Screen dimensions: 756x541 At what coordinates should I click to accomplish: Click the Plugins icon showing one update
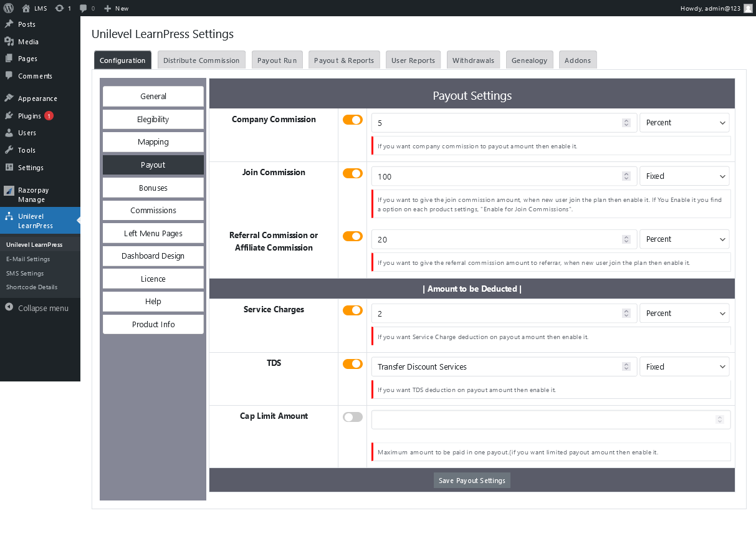click(9, 115)
